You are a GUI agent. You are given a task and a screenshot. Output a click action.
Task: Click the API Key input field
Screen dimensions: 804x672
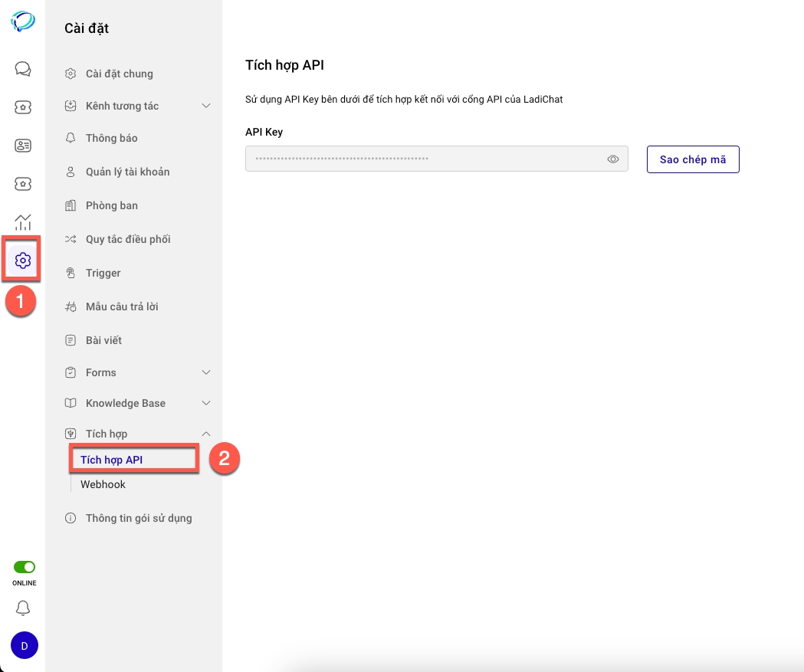[422, 159]
